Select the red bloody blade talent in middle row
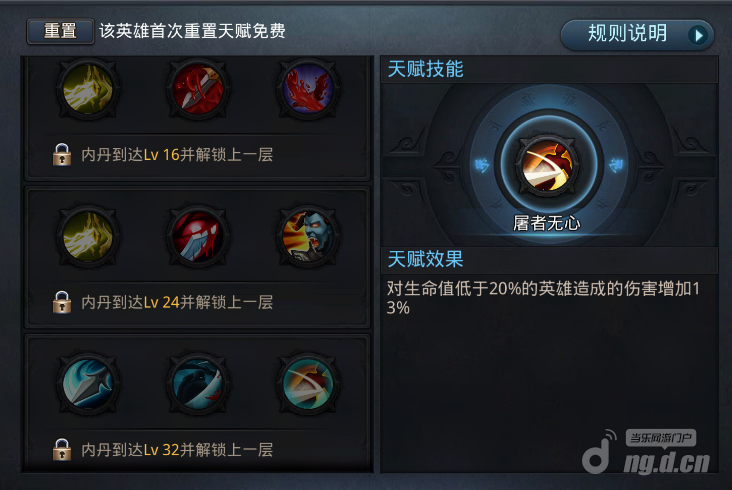Viewport: 732px width, 490px height. coord(198,236)
